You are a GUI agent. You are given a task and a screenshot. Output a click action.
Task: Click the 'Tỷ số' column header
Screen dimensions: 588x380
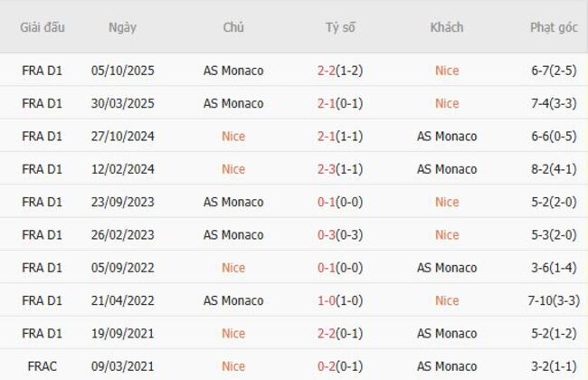(340, 27)
